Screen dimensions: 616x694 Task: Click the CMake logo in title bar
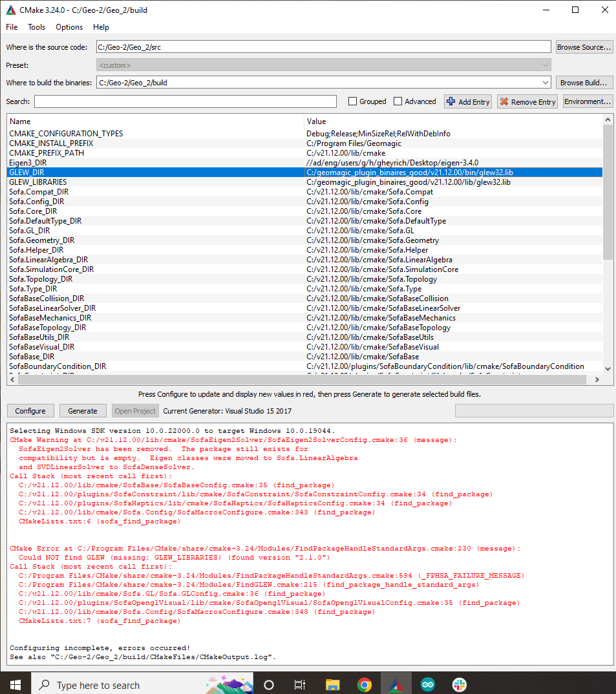point(10,10)
